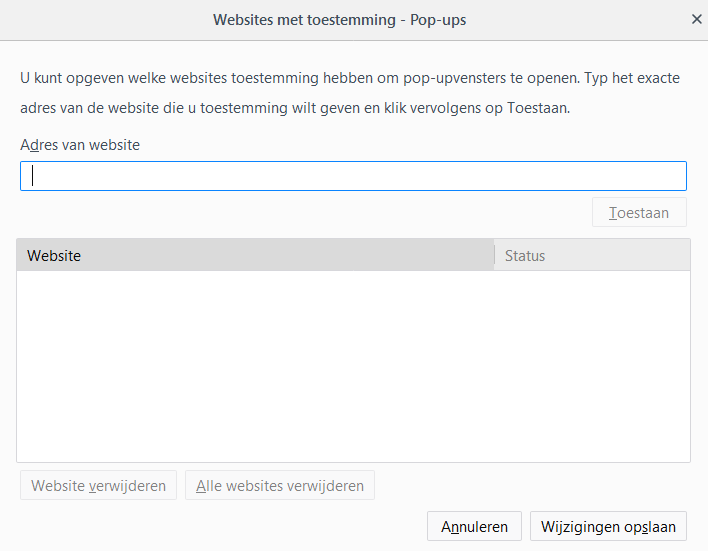Screen dimensions: 708x551
Task: Click the Website verwijderen button
Action: 98,486
